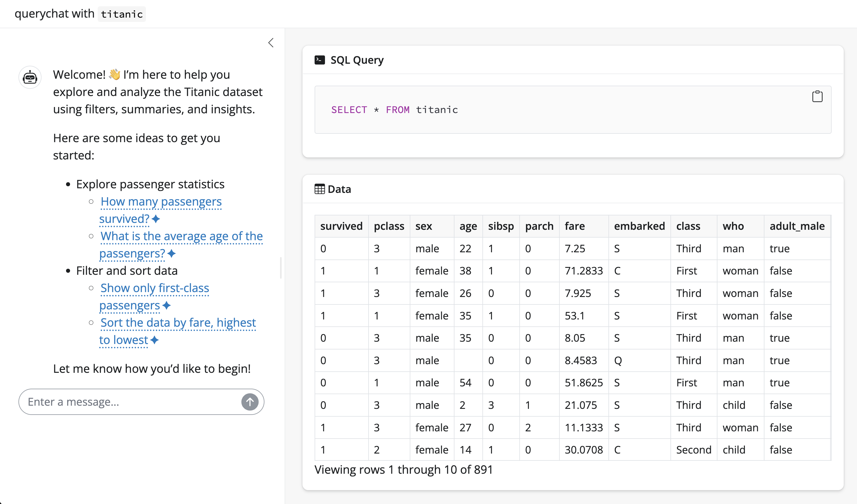857x504 pixels.
Task: Select the Data panel header
Action: point(339,189)
